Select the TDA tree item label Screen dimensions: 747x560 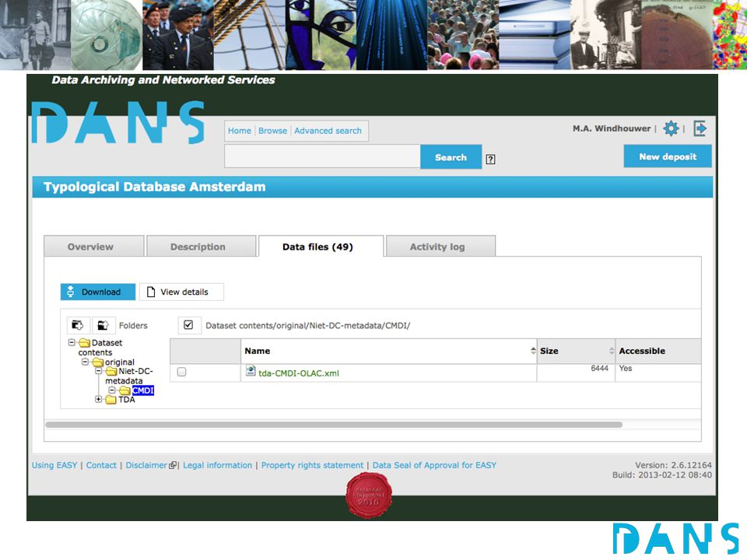127,400
